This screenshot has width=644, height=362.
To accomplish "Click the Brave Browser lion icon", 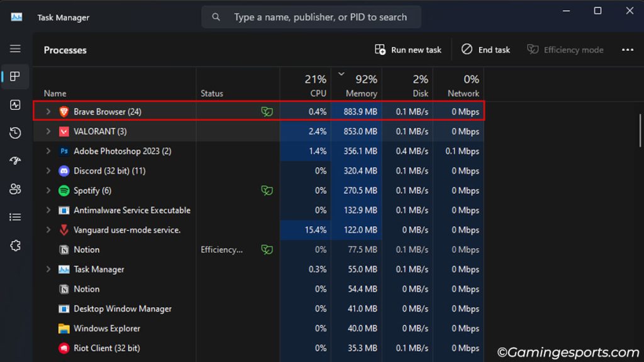I will click(x=64, y=112).
